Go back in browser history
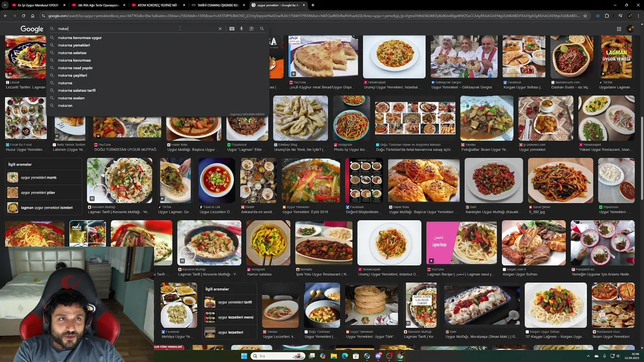This screenshot has width=644, height=362. click(x=6, y=16)
